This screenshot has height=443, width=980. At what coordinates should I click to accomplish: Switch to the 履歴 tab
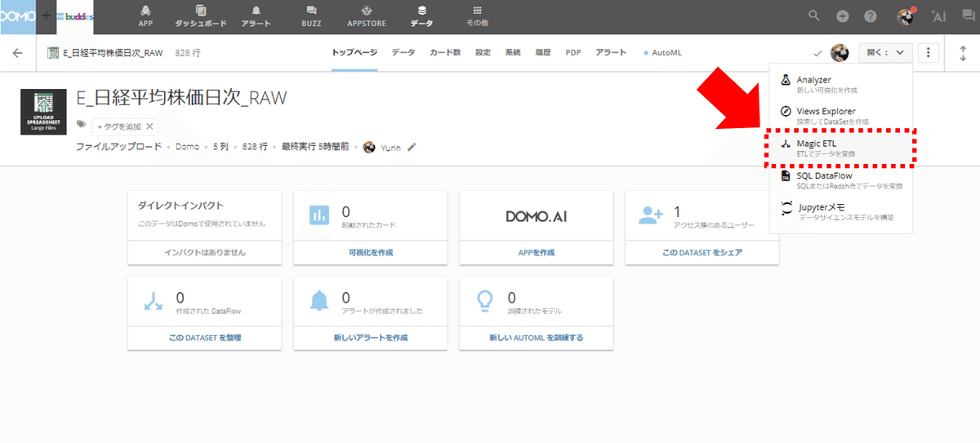[x=543, y=53]
